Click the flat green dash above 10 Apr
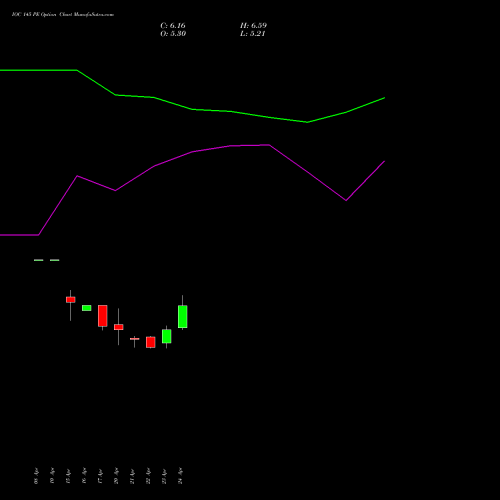 point(55,260)
